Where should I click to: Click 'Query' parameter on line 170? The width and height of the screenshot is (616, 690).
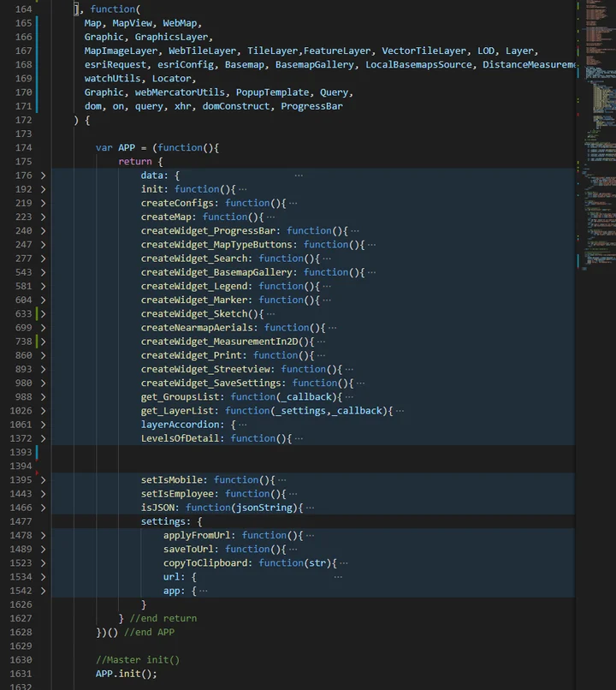click(x=334, y=92)
